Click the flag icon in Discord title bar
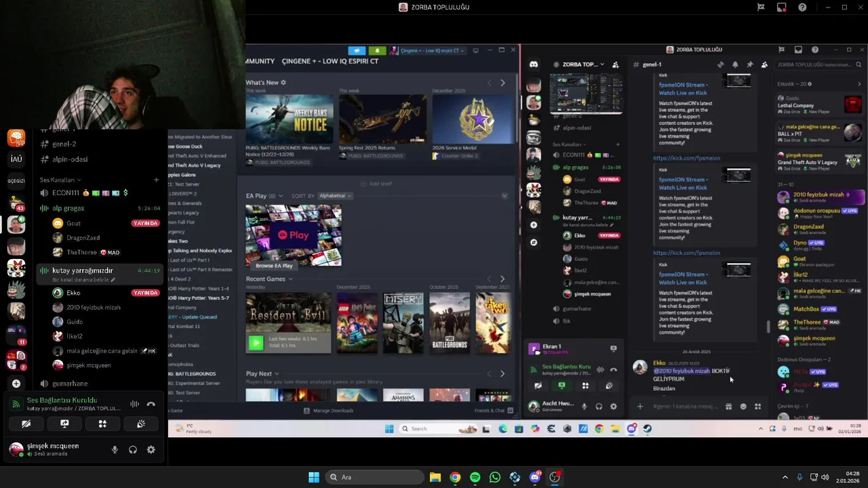Image resolution: width=868 pixels, height=488 pixels. click(762, 7)
